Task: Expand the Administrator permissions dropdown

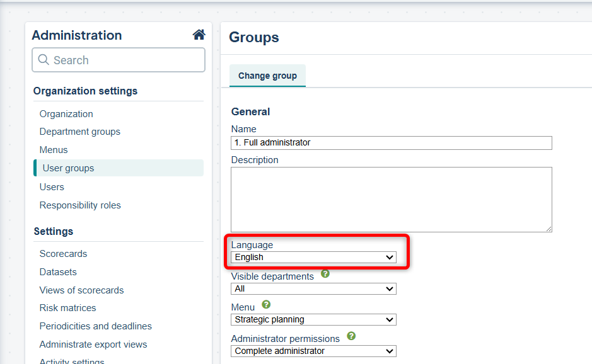Action: coord(313,351)
